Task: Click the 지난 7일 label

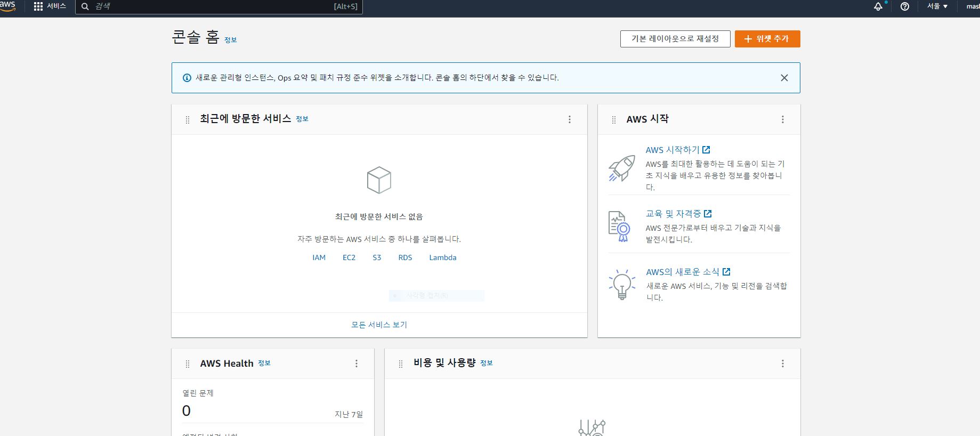Action: point(349,414)
